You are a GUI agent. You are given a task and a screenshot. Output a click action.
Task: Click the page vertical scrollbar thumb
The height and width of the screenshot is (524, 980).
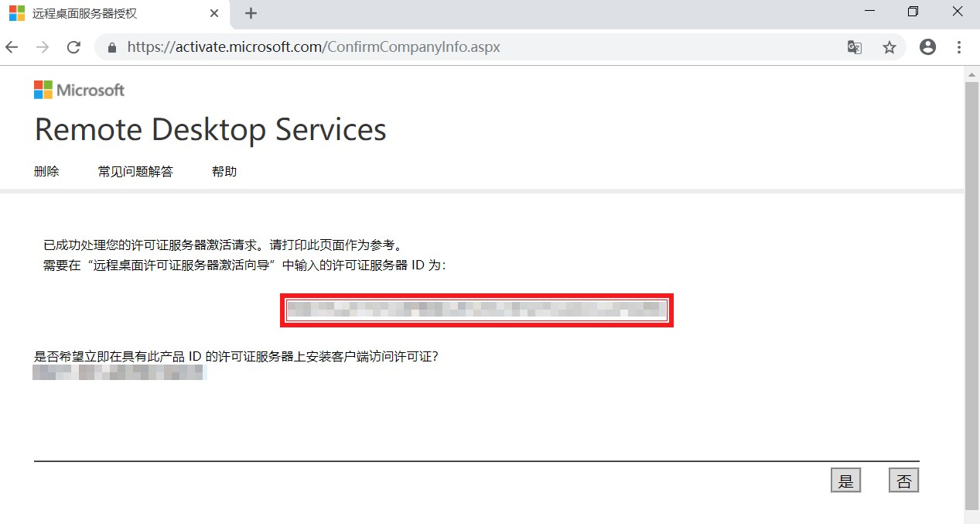pos(972,295)
